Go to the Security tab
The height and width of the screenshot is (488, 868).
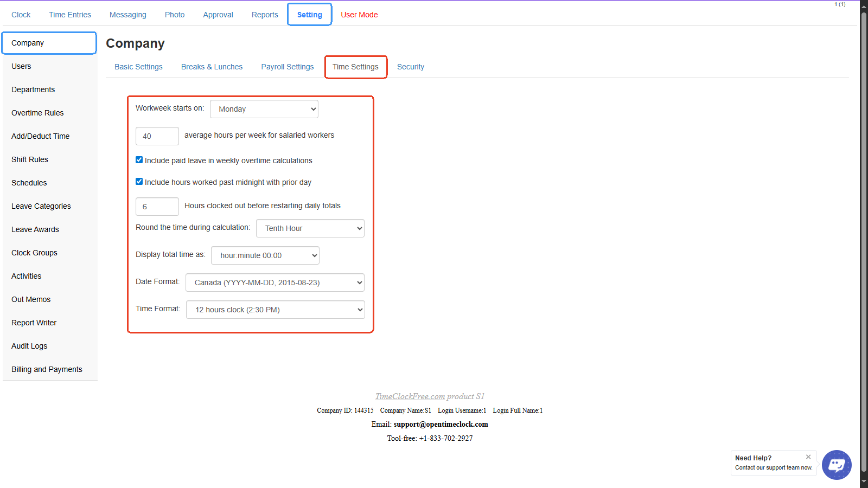point(410,67)
